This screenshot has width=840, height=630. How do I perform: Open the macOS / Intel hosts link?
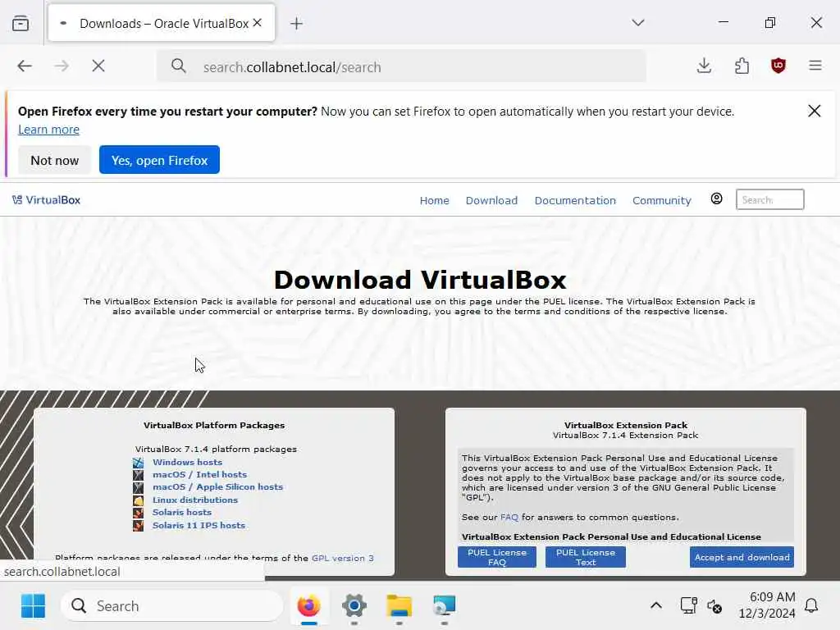[199, 474]
